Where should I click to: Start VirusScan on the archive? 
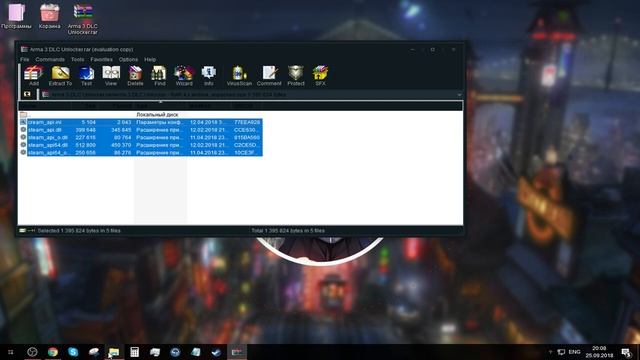(x=239, y=76)
